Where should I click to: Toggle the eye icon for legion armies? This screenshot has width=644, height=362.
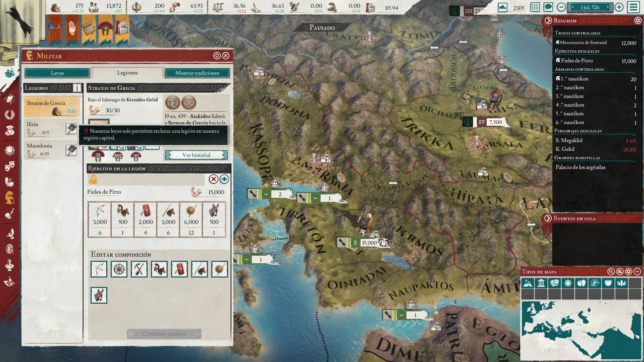click(224, 179)
